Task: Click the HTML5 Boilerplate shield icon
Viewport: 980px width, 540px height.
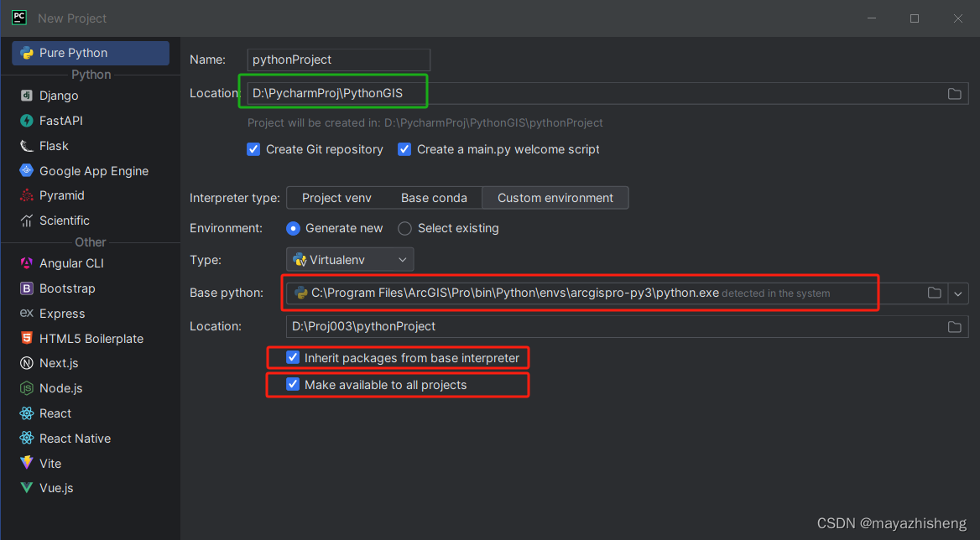Action: (26, 339)
